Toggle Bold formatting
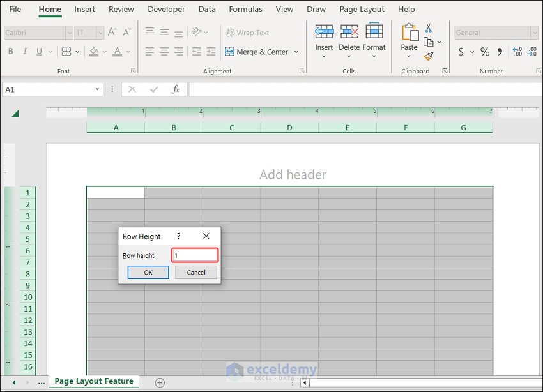The height and width of the screenshot is (392, 543). 11,52
